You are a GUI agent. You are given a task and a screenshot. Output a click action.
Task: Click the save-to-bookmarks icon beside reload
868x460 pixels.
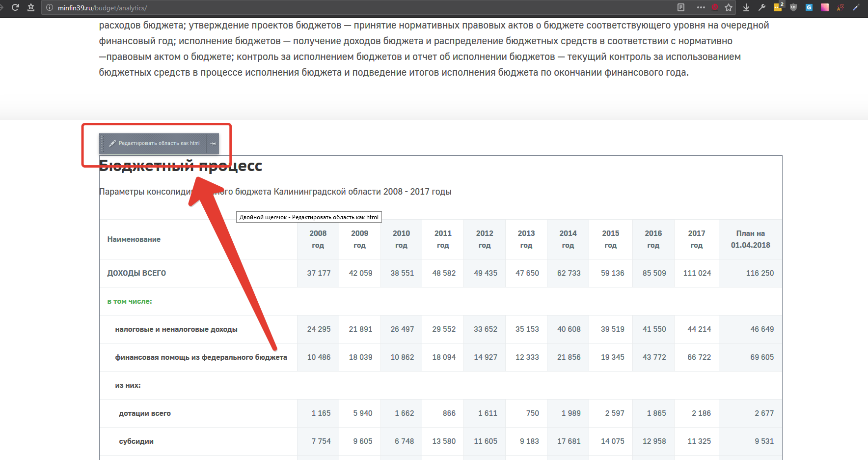(31, 7)
